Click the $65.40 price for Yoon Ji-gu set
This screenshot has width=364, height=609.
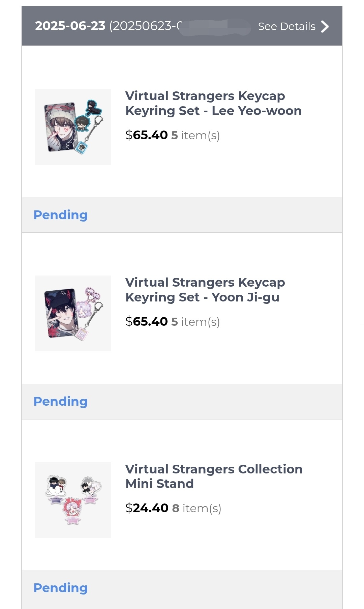click(147, 322)
